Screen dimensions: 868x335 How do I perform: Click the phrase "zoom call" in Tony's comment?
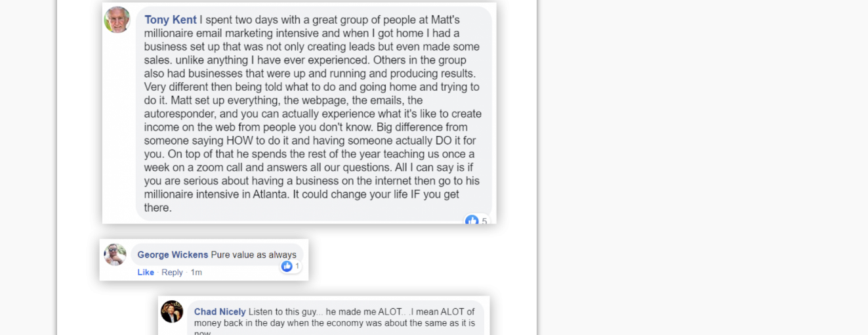coord(194,167)
